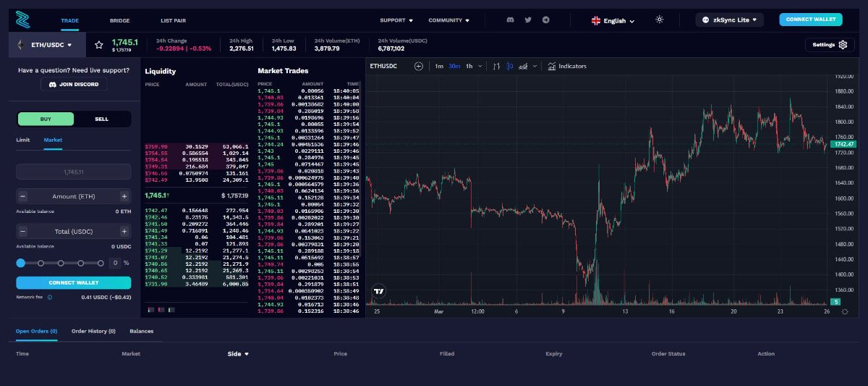This screenshot has height=386, width=868.
Task: Click the Amount (ETH) input field
Action: pyautogui.click(x=73, y=196)
